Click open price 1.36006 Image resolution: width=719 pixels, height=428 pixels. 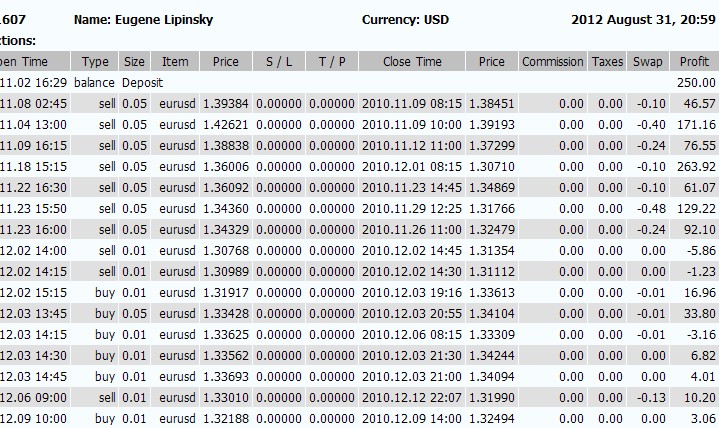tap(226, 167)
